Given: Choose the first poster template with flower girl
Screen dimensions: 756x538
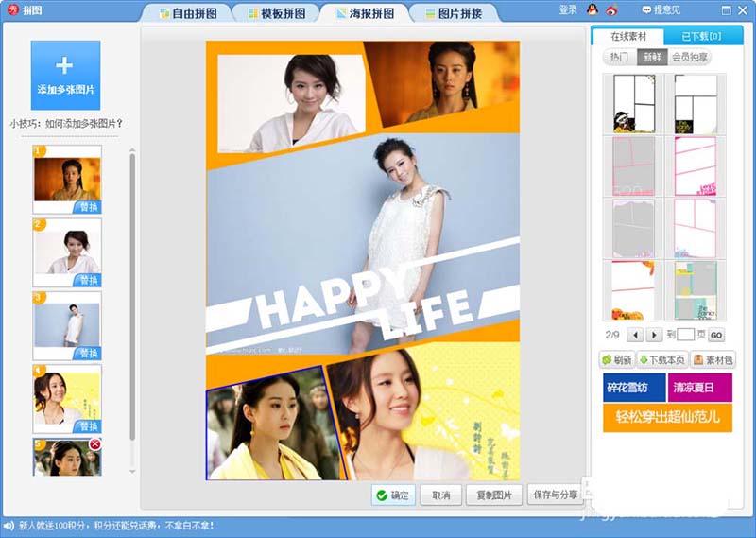Looking at the screenshot, I should tap(633, 104).
